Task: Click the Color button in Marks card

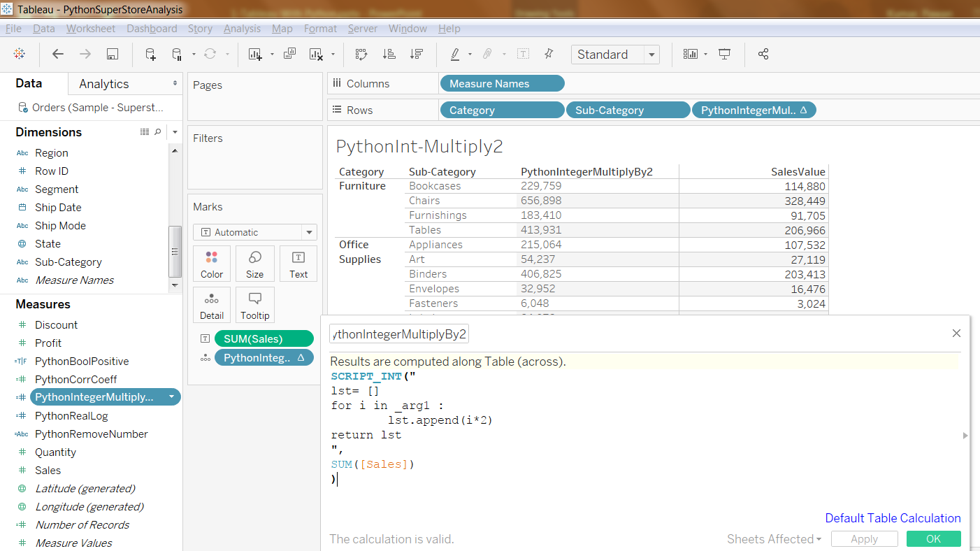Action: pyautogui.click(x=212, y=264)
